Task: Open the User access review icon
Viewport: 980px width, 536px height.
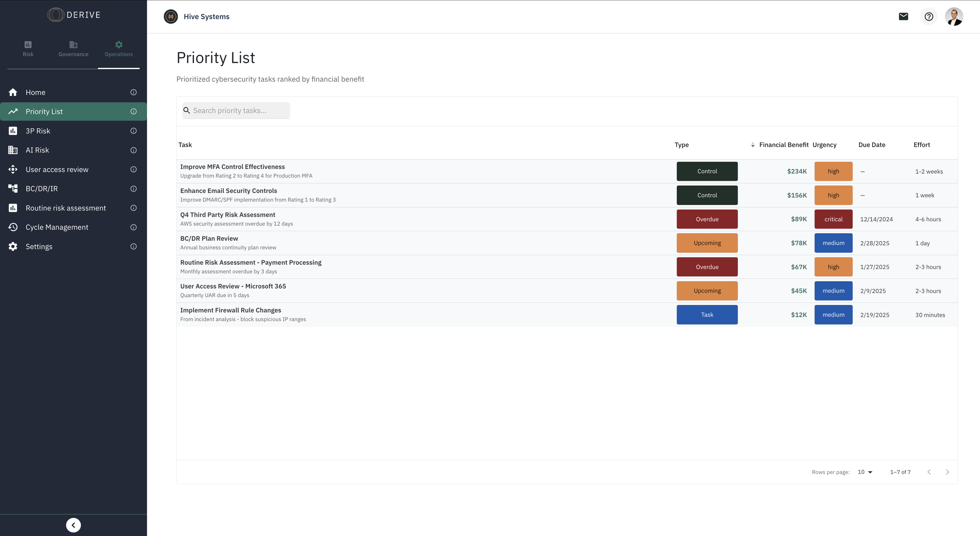Action: 13,169
